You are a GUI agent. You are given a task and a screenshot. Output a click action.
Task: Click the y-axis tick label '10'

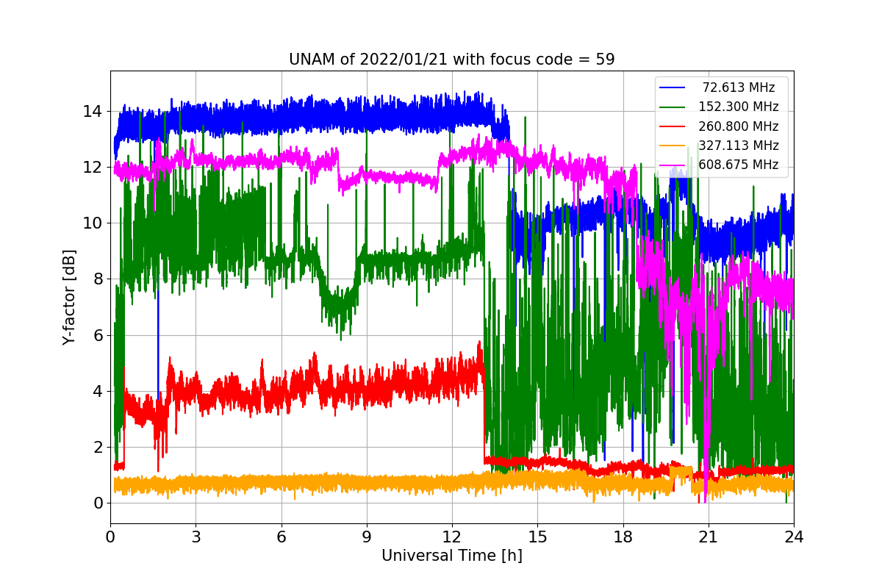pos(93,223)
